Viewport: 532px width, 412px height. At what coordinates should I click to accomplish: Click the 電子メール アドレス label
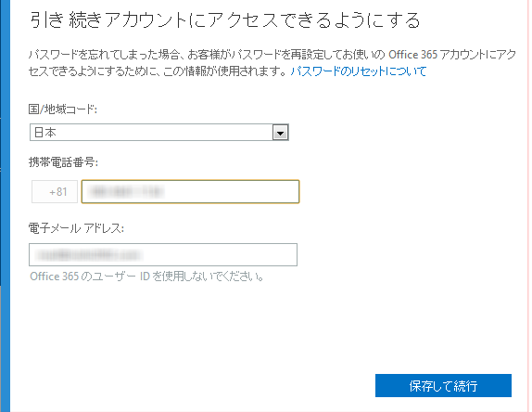tap(76, 228)
